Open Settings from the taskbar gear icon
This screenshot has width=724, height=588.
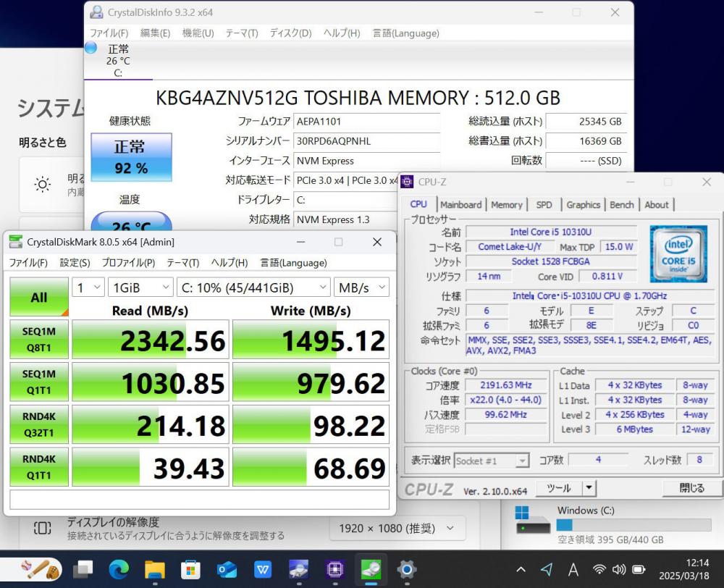pos(407,569)
